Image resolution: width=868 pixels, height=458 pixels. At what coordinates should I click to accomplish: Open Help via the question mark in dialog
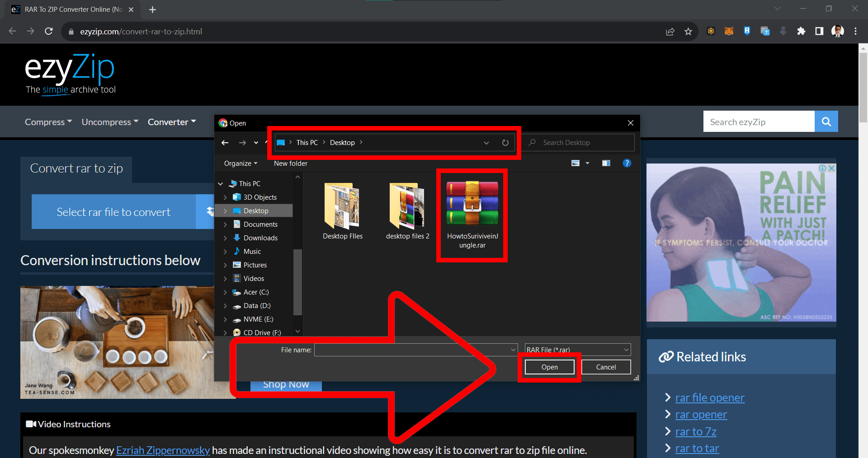(x=627, y=163)
